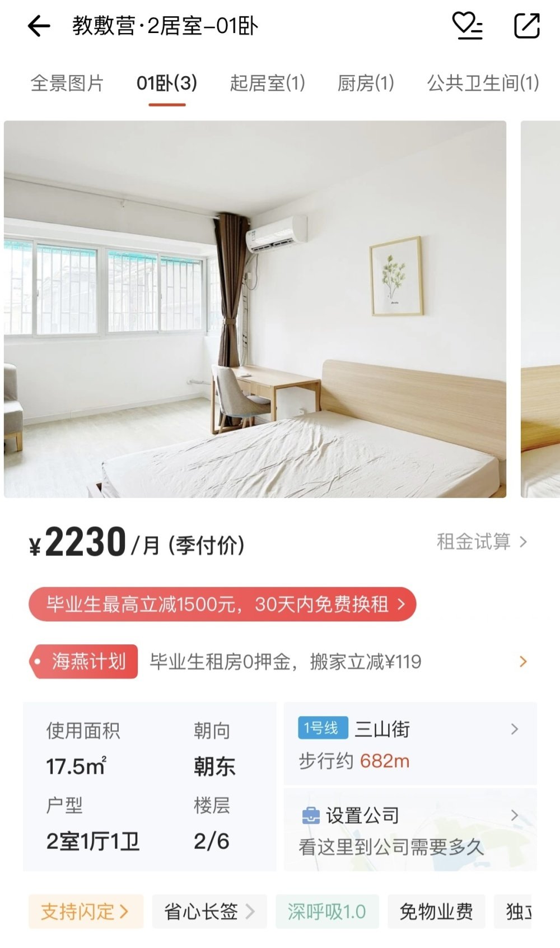Image resolution: width=560 pixels, height=948 pixels.
Task: Open 租金试算 rent calculator
Action: [482, 542]
